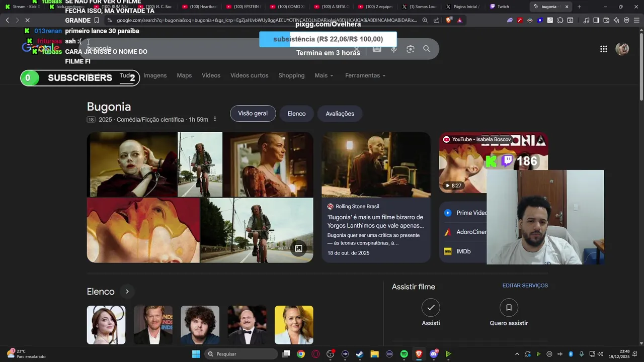This screenshot has height=362, width=644.
Task: Open the Prime Video listing link
Action: pyautogui.click(x=465, y=213)
